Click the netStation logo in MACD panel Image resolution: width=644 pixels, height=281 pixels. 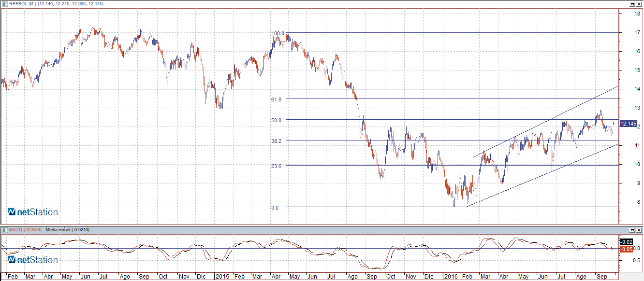pyautogui.click(x=32, y=260)
